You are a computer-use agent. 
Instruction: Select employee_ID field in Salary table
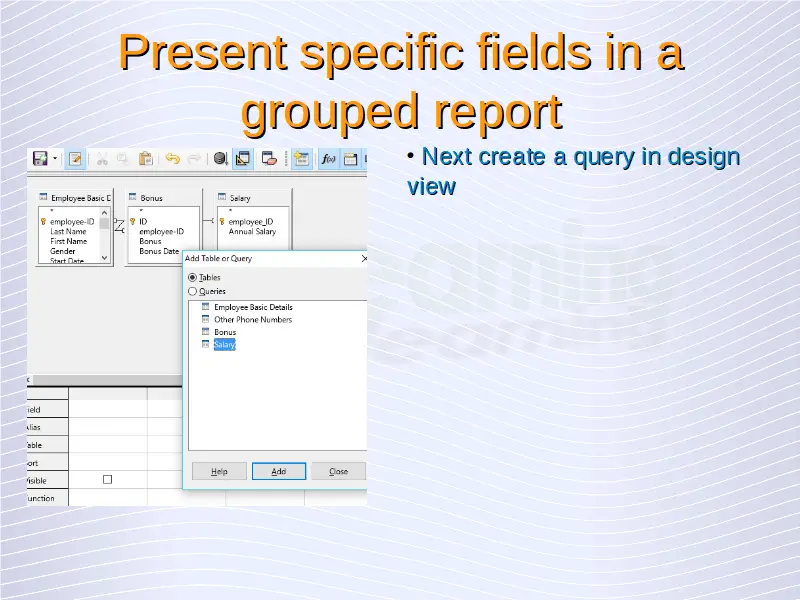point(251,222)
